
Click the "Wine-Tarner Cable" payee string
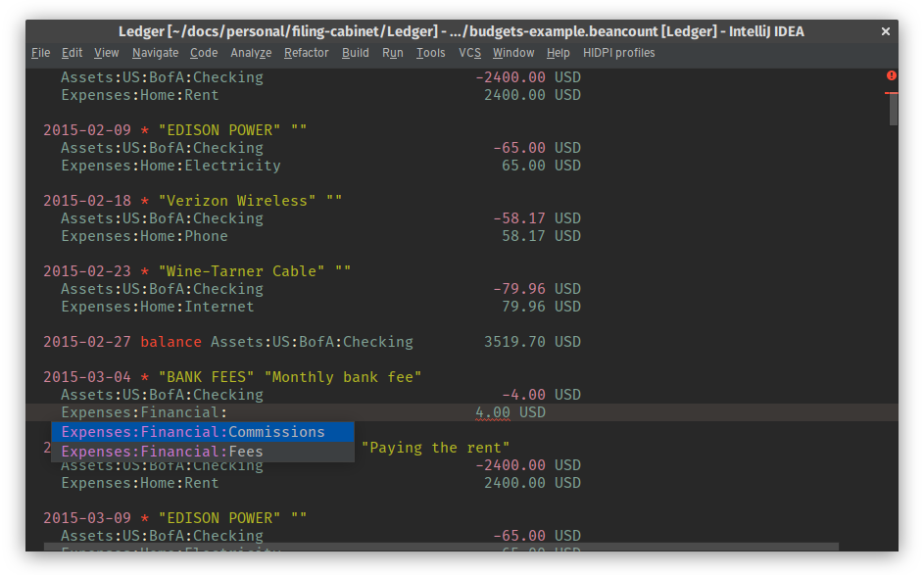[x=242, y=271]
